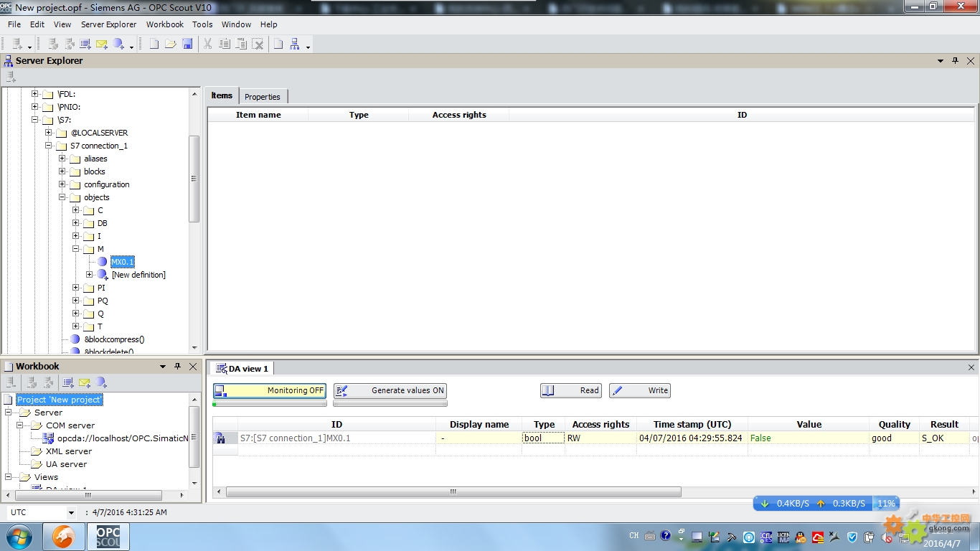Click the Paste icon in the toolbar
Image resolution: width=980 pixels, height=551 pixels.
[x=241, y=44]
